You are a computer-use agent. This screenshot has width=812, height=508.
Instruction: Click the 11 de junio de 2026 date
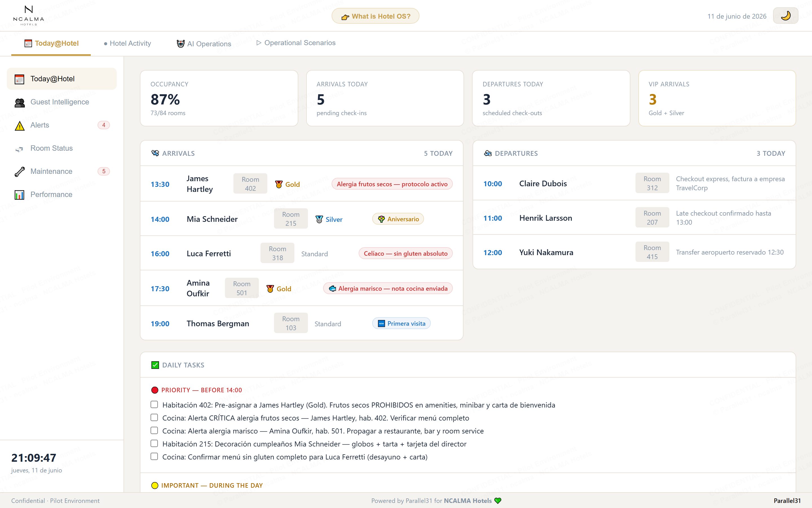pos(737,16)
